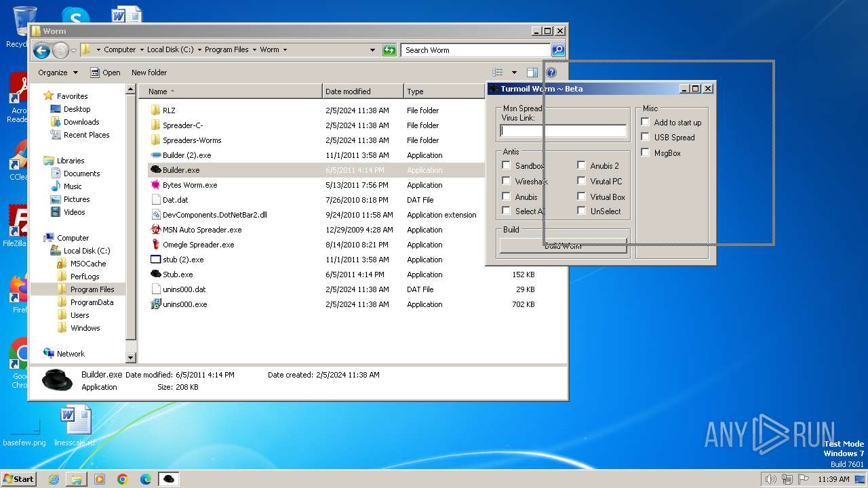Viewport: 868px width, 488px height.
Task: Enable the Sandbox anti checkbox
Action: [507, 165]
